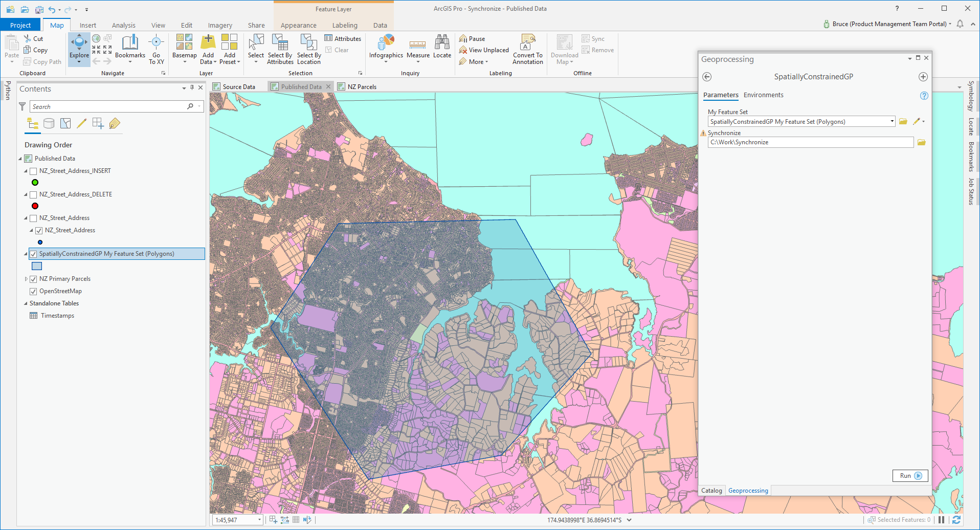This screenshot has width=980, height=530.
Task: Hide the NZ Primary Parcels layer
Action: click(33, 279)
